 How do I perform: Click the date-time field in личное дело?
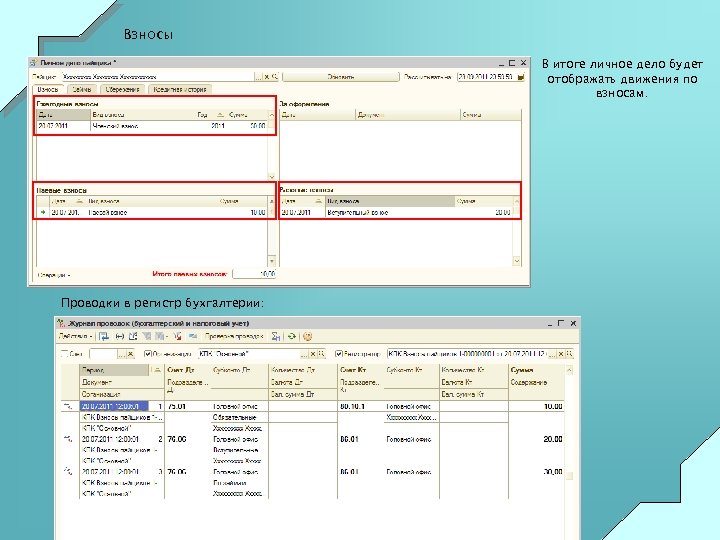(487, 77)
